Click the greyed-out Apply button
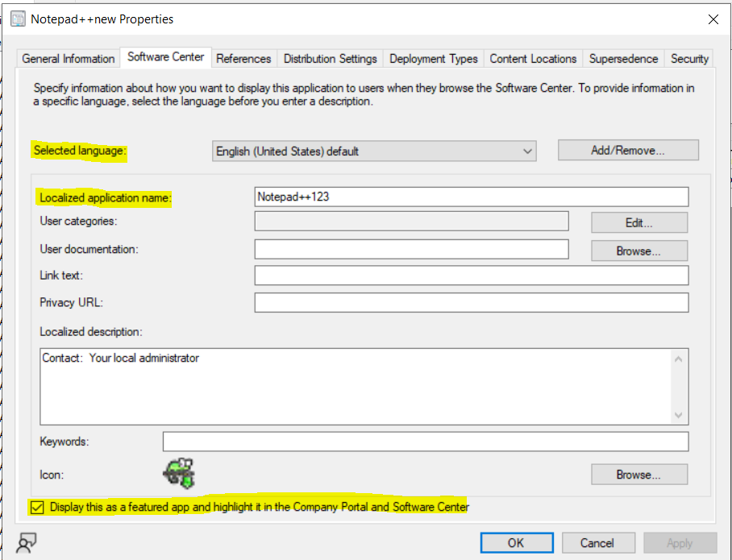This screenshot has width=732, height=560. pyautogui.click(x=680, y=543)
